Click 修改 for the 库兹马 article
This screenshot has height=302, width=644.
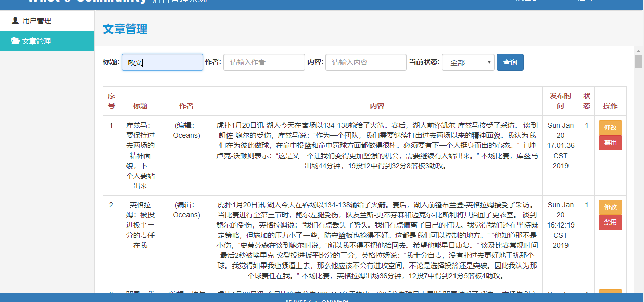(611, 128)
